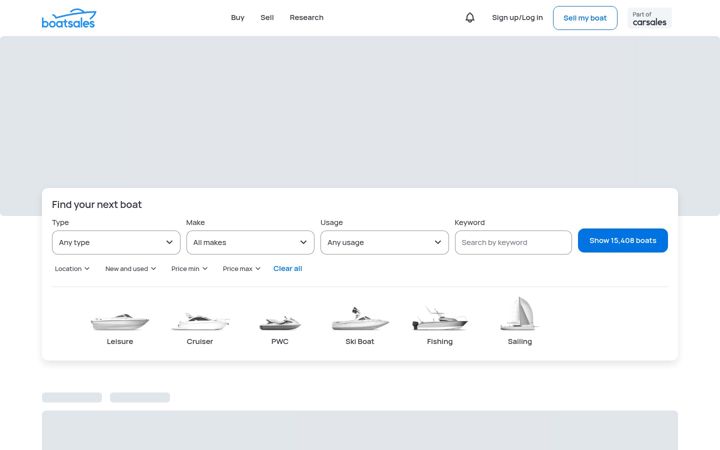Click the boatsales logo
The height and width of the screenshot is (450, 720).
pos(68,18)
